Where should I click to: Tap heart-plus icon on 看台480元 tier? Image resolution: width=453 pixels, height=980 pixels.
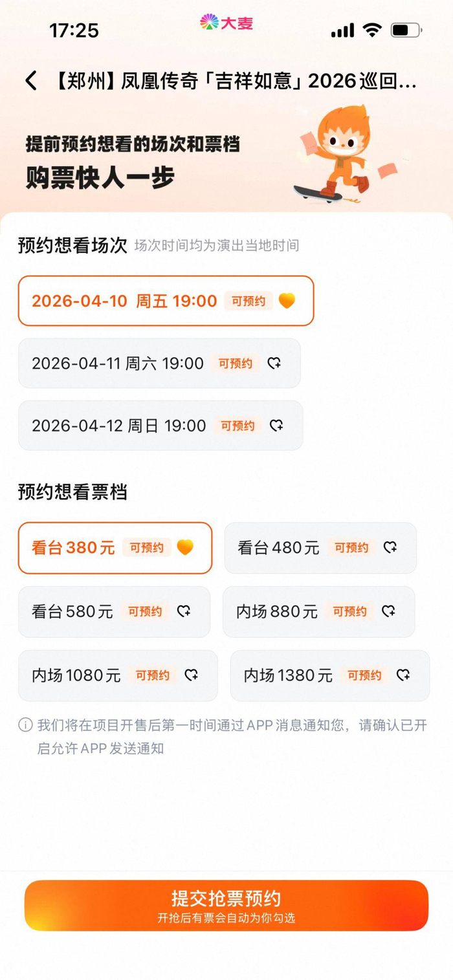tap(390, 548)
